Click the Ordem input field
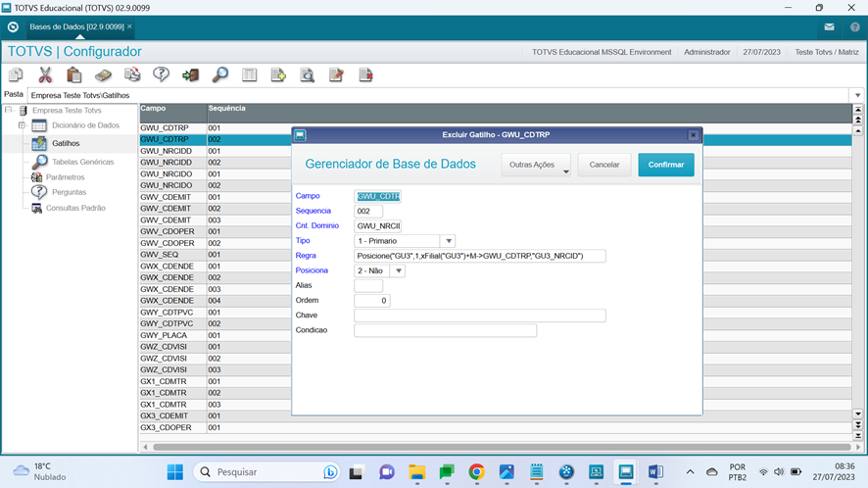Screen dimensions: 868x488 click(x=372, y=301)
